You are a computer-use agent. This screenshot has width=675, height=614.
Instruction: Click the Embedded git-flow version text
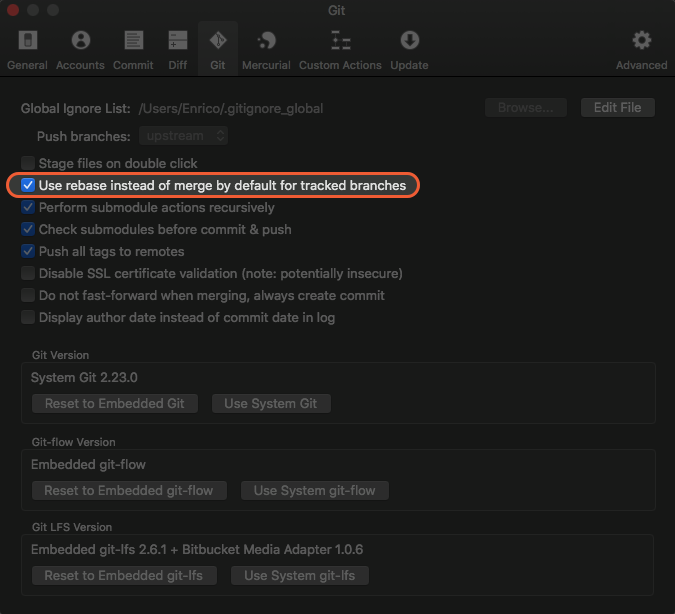tap(88, 465)
